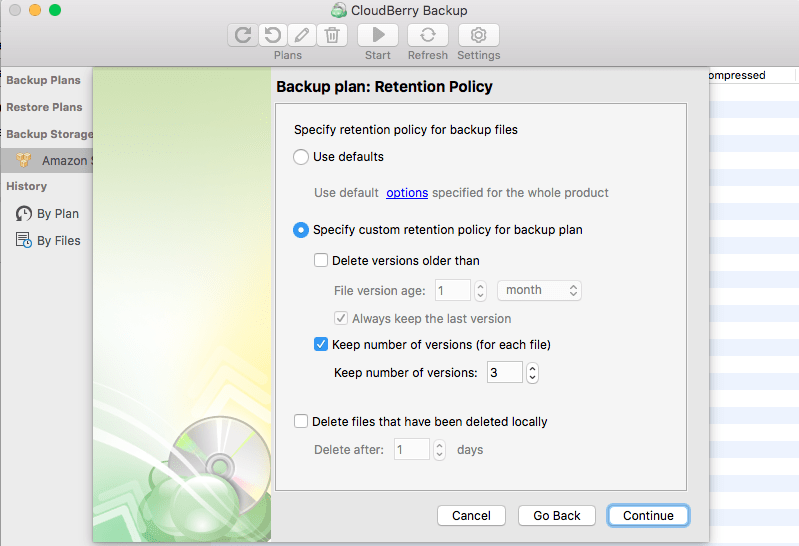Viewport: 799px width, 546px height.
Task: Toggle Always keep the last version checkbox
Action: (x=340, y=319)
